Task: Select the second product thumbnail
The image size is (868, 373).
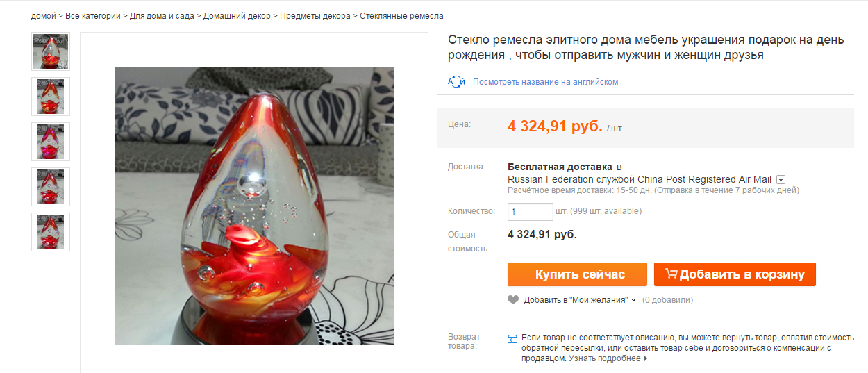Action: [51, 97]
